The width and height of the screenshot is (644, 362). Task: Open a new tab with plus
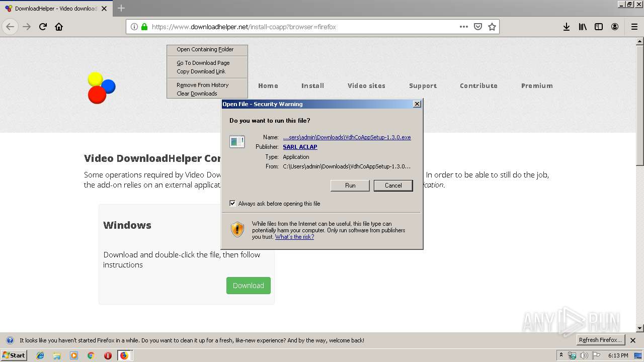tap(121, 8)
